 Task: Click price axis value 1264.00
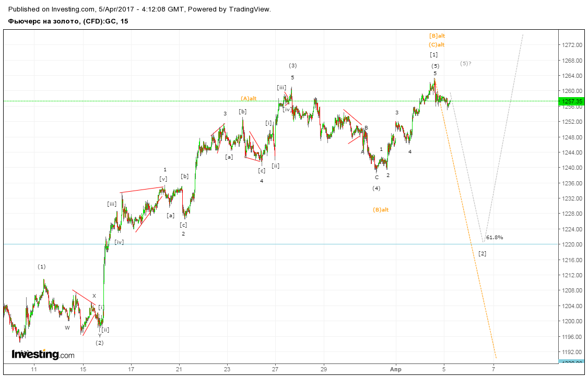click(x=571, y=76)
